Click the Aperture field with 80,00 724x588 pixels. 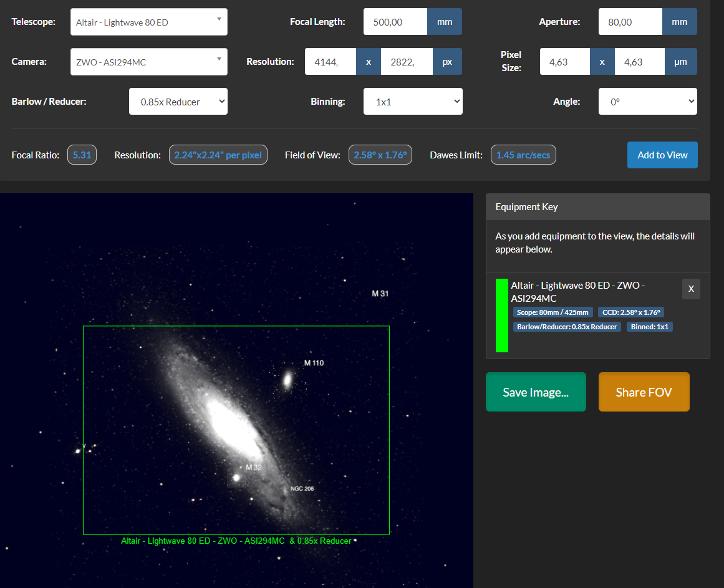tap(630, 22)
